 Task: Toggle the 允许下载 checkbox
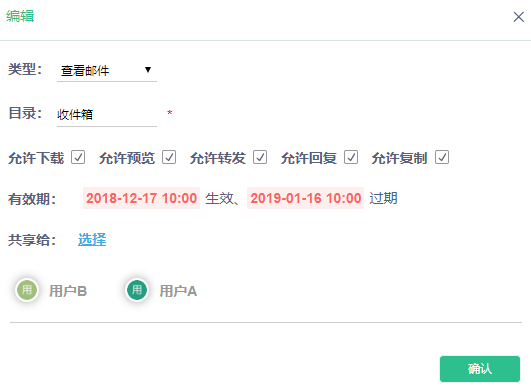(78, 157)
